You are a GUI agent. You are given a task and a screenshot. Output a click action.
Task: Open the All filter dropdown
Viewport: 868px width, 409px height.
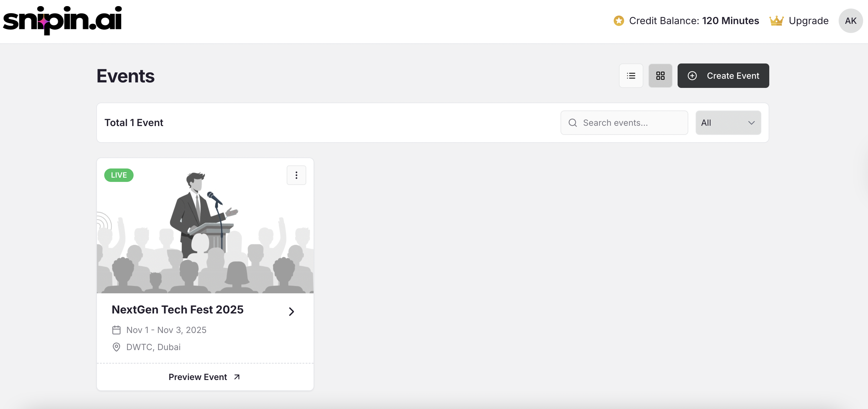tap(728, 122)
